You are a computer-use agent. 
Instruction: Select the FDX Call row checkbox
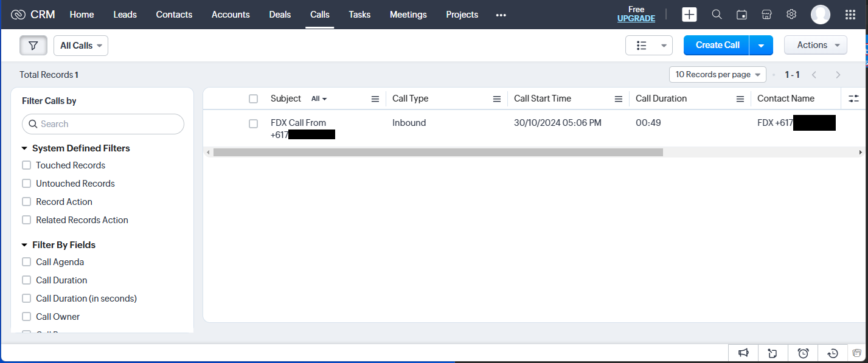click(x=254, y=123)
